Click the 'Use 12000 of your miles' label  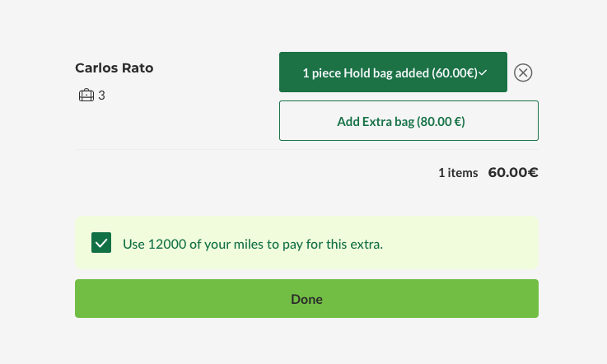coord(253,244)
